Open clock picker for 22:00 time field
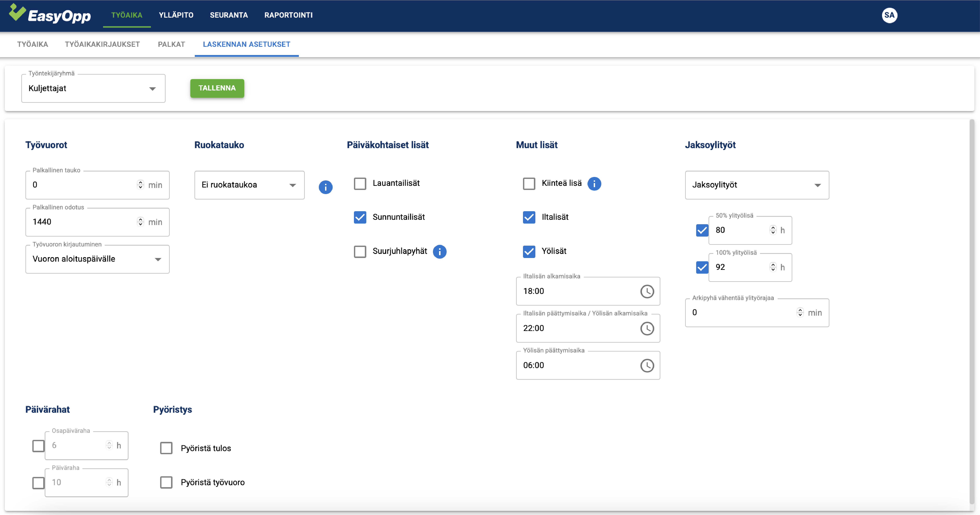This screenshot has width=980, height=515. tap(647, 328)
